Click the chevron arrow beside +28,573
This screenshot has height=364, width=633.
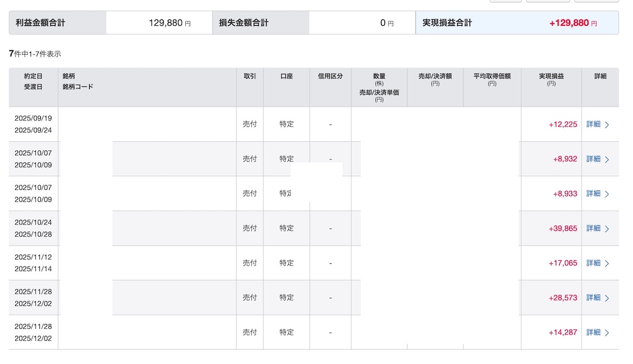click(x=607, y=298)
